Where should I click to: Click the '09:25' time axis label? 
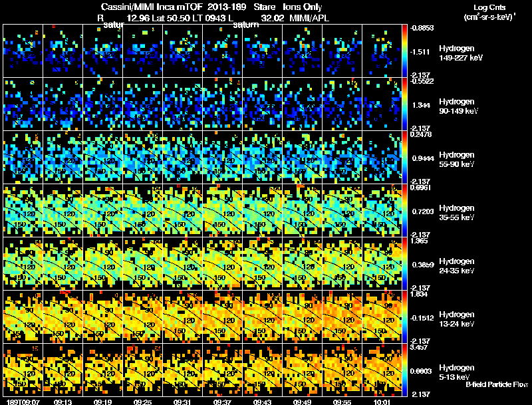(x=142, y=402)
